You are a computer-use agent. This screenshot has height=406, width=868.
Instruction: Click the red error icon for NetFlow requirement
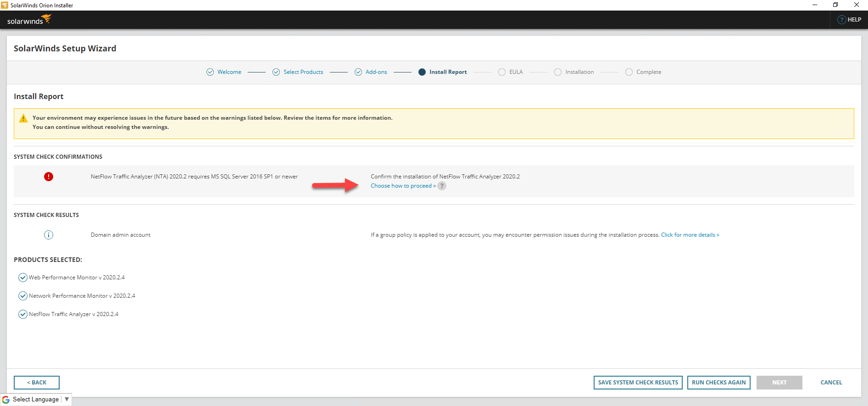pos(49,177)
